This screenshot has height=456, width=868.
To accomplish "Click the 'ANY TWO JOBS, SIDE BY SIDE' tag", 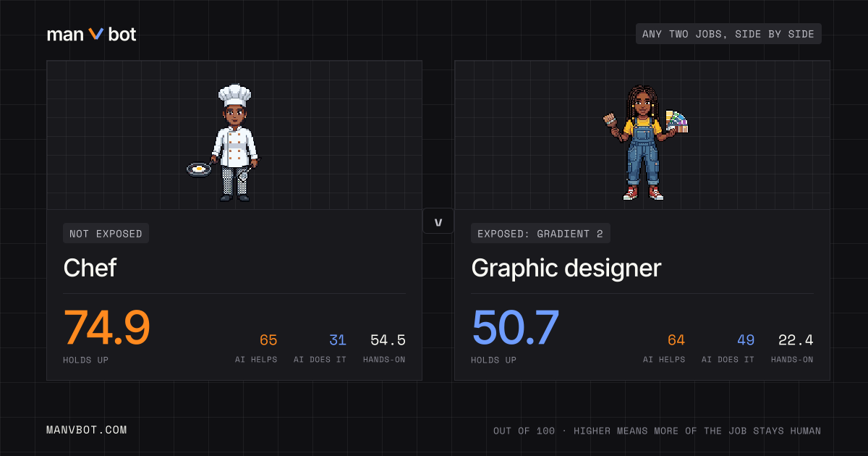I will [x=728, y=34].
